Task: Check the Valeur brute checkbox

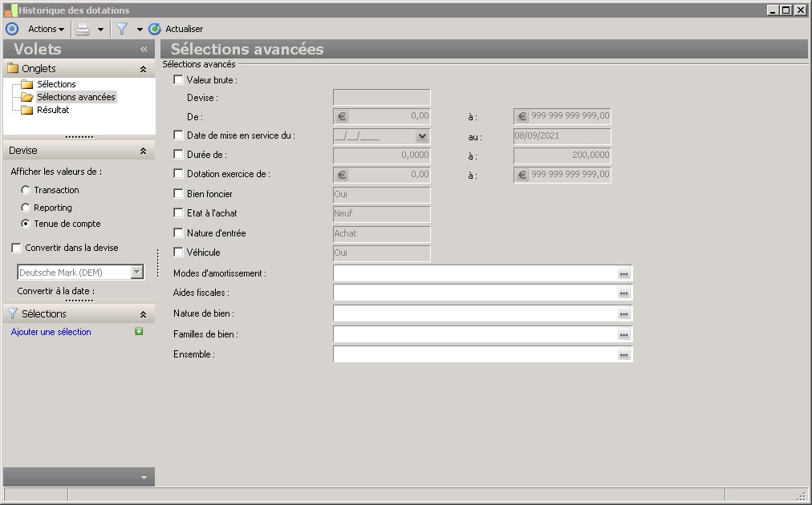Action: 178,79
